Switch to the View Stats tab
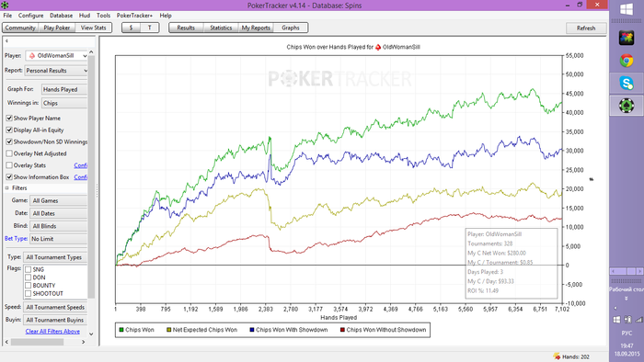 click(93, 28)
